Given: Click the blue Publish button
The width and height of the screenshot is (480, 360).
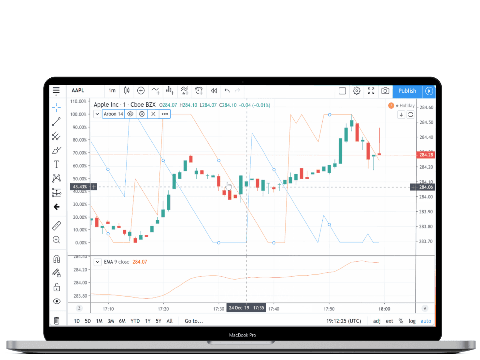Looking at the screenshot, I should click(407, 91).
